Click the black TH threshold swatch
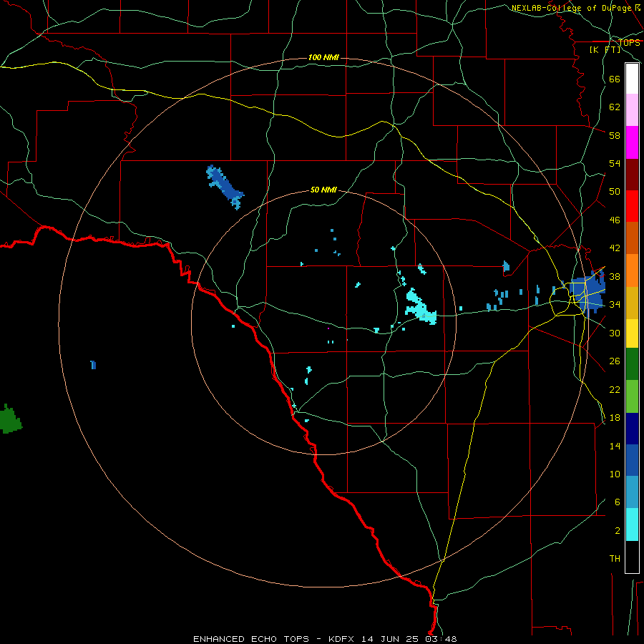This screenshot has width=644, height=644. 632,557
